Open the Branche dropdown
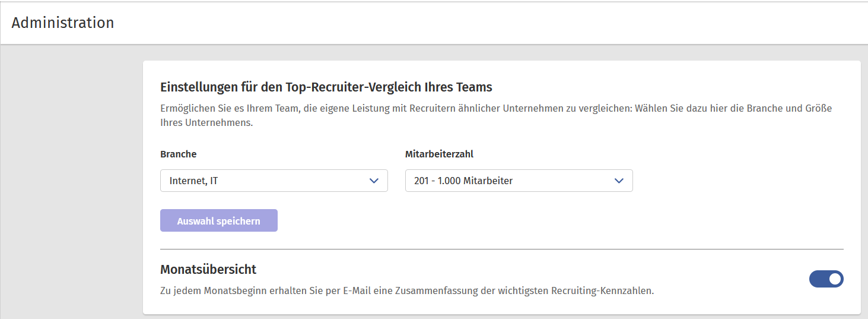Image resolution: width=868 pixels, height=319 pixels. (x=274, y=181)
